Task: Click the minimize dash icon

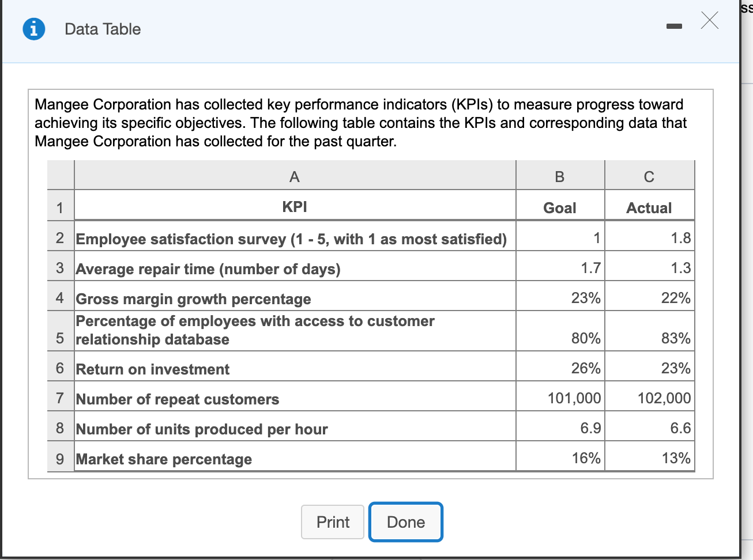Action: pyautogui.click(x=674, y=25)
